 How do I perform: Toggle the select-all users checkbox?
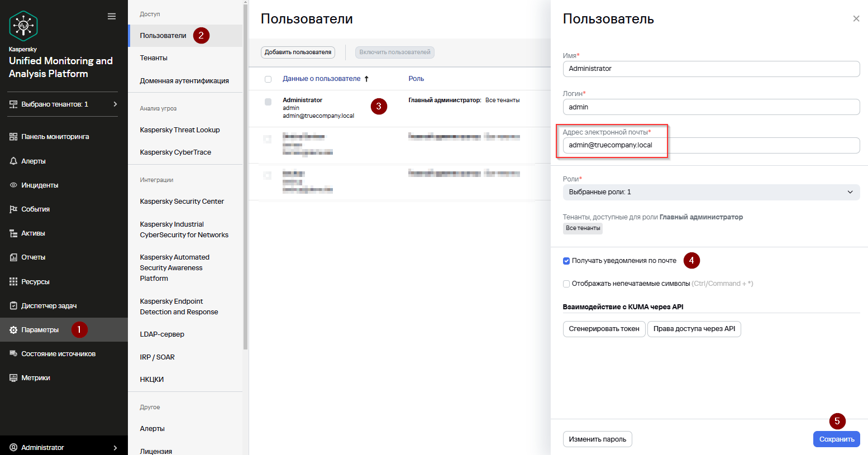click(268, 79)
